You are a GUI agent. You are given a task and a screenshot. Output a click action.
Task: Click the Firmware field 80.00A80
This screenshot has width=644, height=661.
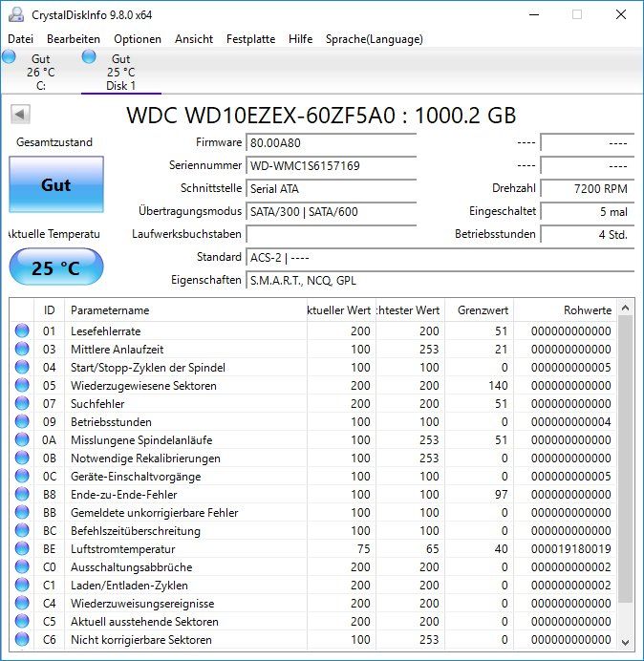pos(331,143)
